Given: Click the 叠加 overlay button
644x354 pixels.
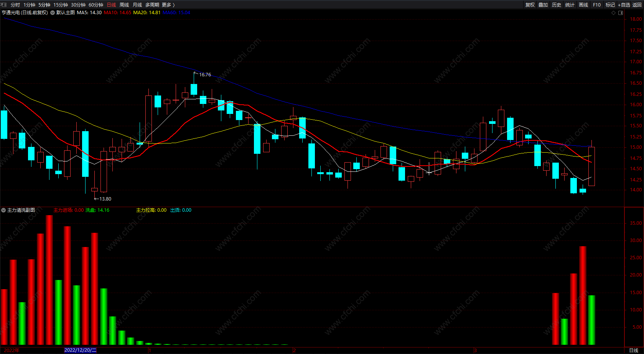Looking at the screenshot, I should [x=543, y=5].
